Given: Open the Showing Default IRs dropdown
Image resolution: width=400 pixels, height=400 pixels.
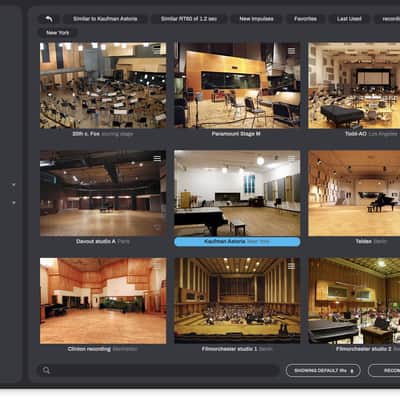Looking at the screenshot, I should click(x=323, y=370).
